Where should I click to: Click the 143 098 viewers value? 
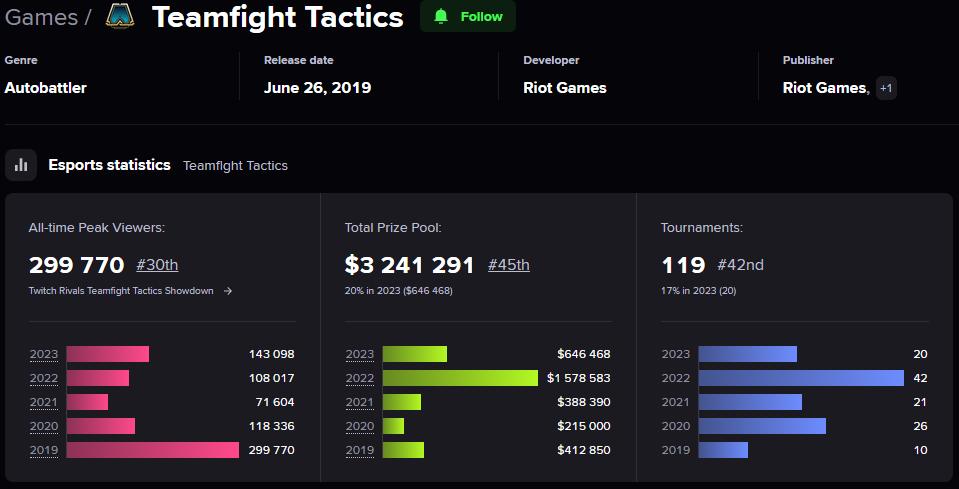tap(272, 354)
